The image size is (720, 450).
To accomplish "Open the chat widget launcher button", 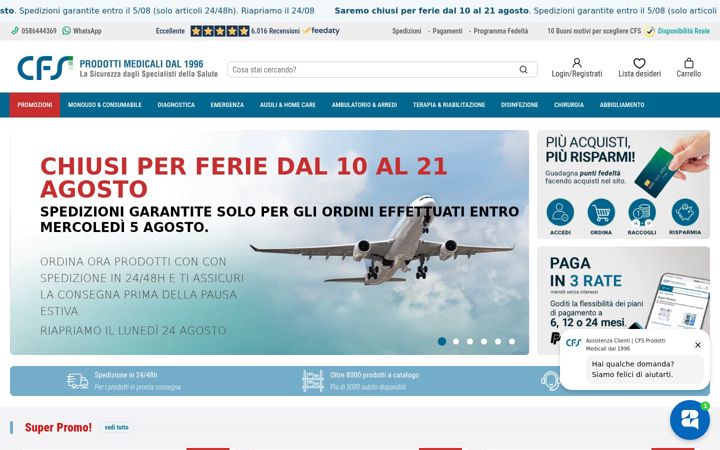I will coord(690,420).
